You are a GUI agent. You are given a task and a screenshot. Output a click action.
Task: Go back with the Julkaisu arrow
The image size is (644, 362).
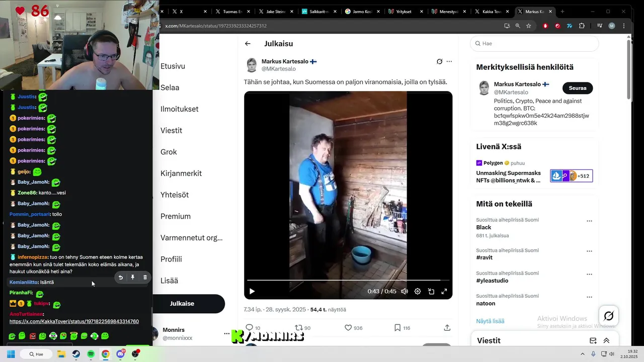point(248,44)
